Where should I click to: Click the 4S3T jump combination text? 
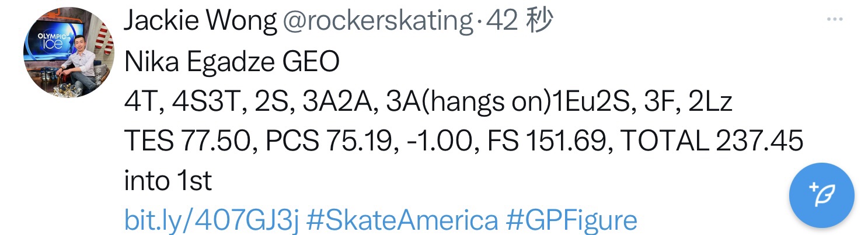coord(208,102)
